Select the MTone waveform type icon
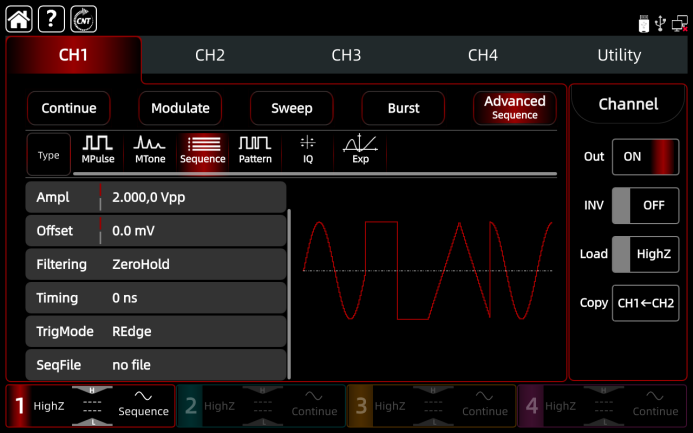 150,150
